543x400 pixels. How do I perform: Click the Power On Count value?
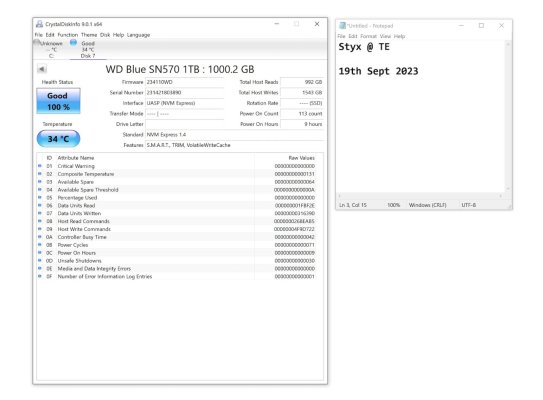point(302,114)
